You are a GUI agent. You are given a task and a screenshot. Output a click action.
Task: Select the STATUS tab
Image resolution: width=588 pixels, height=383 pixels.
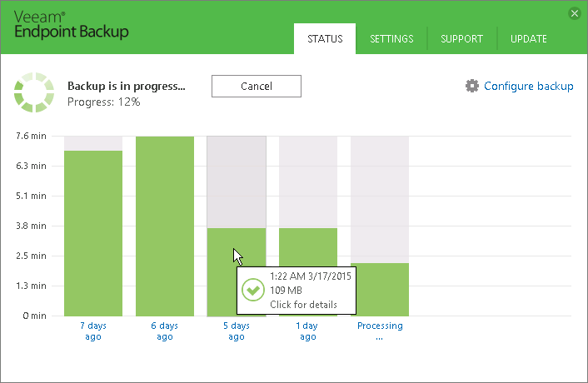tap(325, 39)
